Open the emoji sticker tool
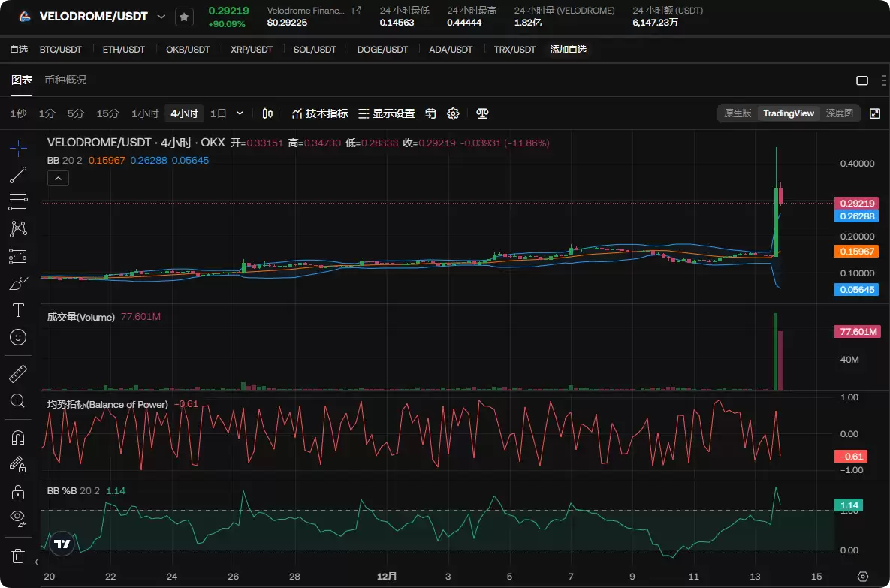The width and height of the screenshot is (890, 588). point(18,337)
